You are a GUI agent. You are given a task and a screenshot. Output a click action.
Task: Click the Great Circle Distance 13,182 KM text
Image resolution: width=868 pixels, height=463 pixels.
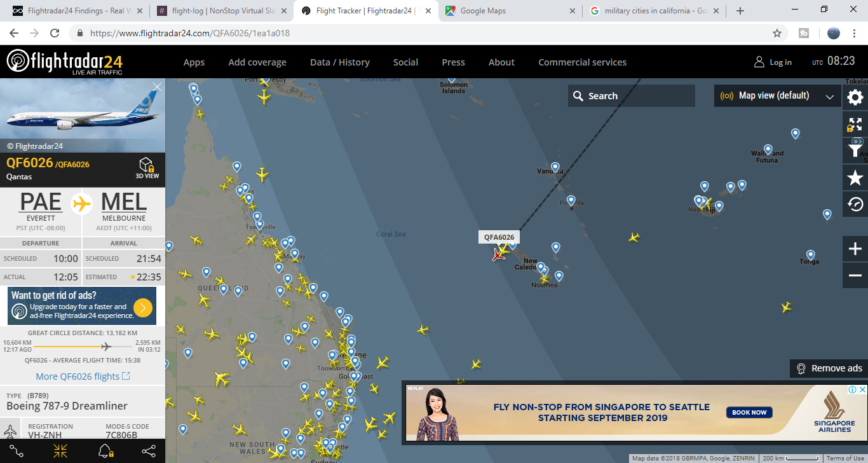[x=83, y=333]
